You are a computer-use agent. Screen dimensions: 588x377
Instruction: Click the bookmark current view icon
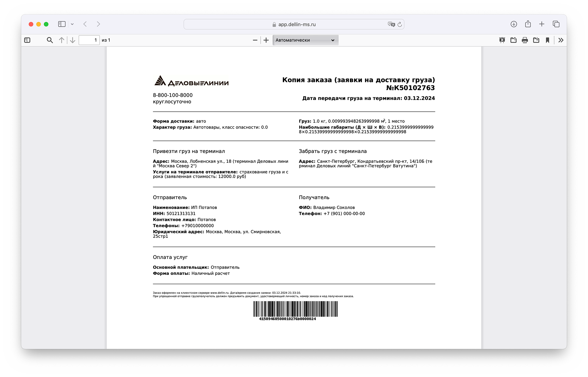coord(547,40)
